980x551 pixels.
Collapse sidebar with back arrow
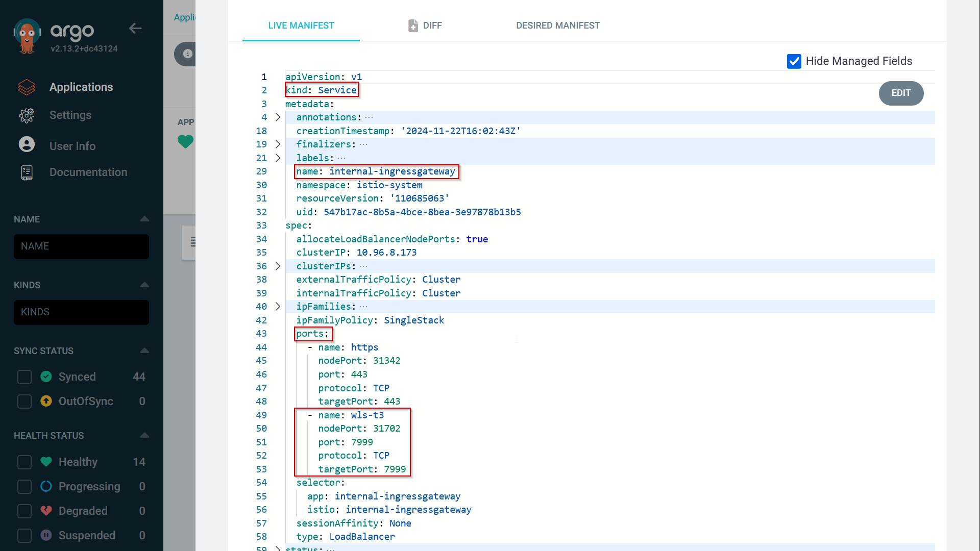(135, 29)
